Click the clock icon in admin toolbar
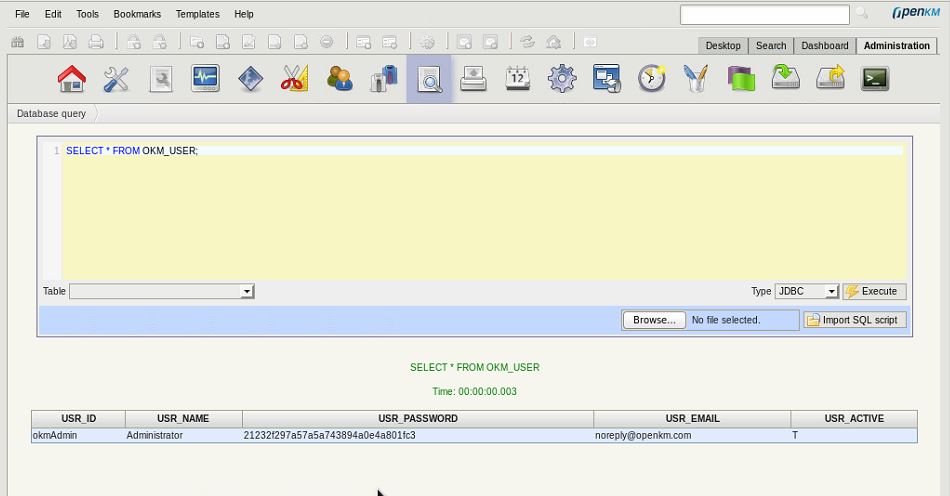This screenshot has height=496, width=950. tap(652, 79)
